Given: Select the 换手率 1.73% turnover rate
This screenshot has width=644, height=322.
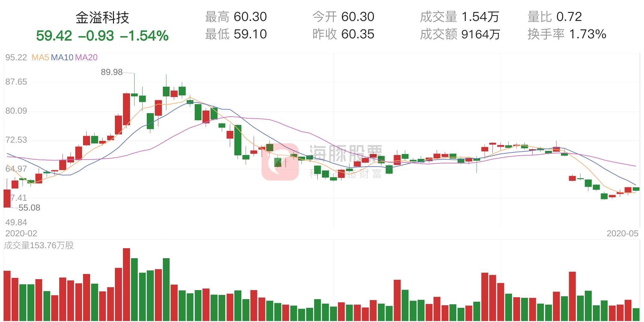Looking at the screenshot, I should point(567,34).
